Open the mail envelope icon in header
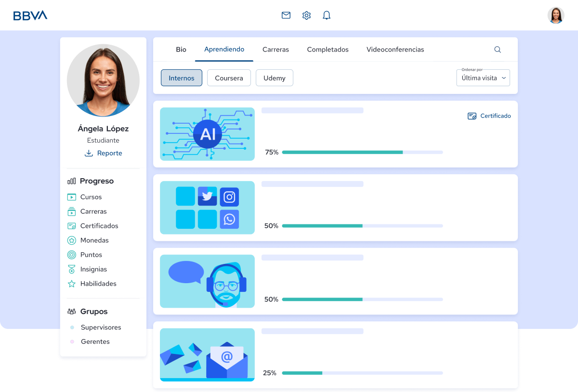 pos(286,15)
